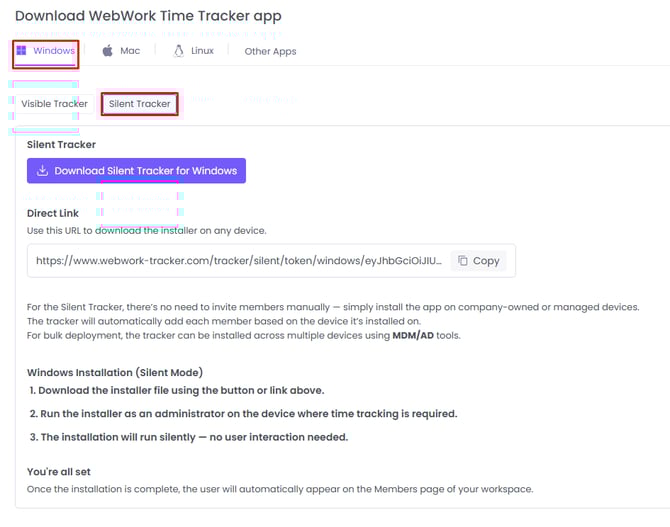Click the You're all set heading
The image size is (670, 527).
click(x=59, y=472)
